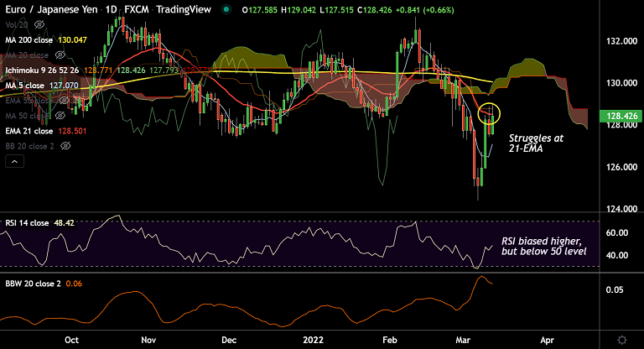Image resolution: width=644 pixels, height=349 pixels.
Task: Click the Mar label on time axis
Action: pos(463,340)
